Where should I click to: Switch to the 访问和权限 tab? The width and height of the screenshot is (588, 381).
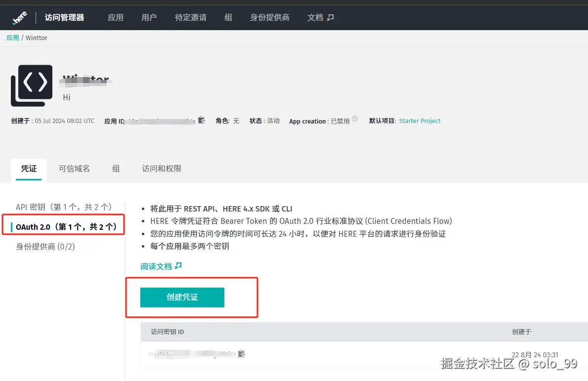(x=162, y=169)
